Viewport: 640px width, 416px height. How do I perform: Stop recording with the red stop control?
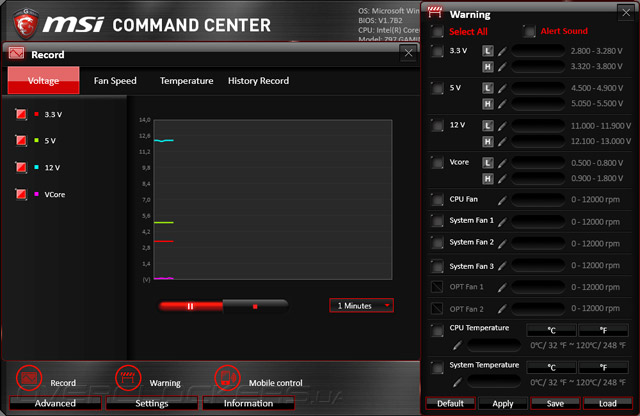coord(255,306)
